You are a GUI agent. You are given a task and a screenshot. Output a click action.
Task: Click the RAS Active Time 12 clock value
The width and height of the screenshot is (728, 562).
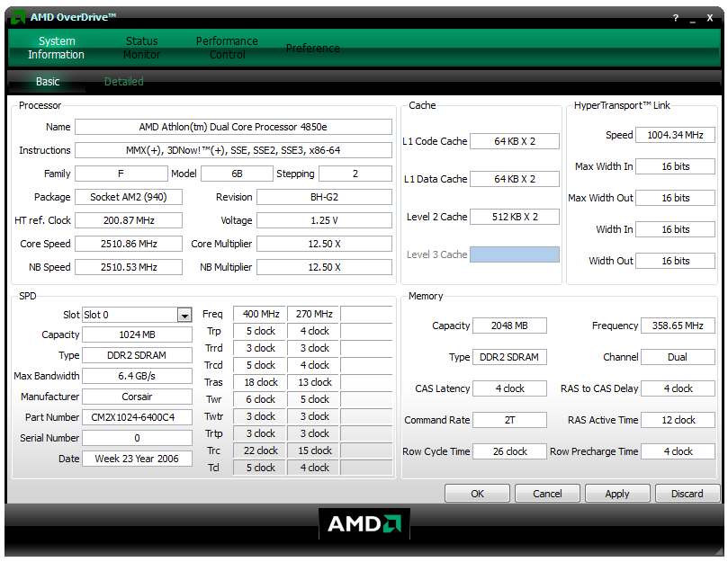coord(678,420)
